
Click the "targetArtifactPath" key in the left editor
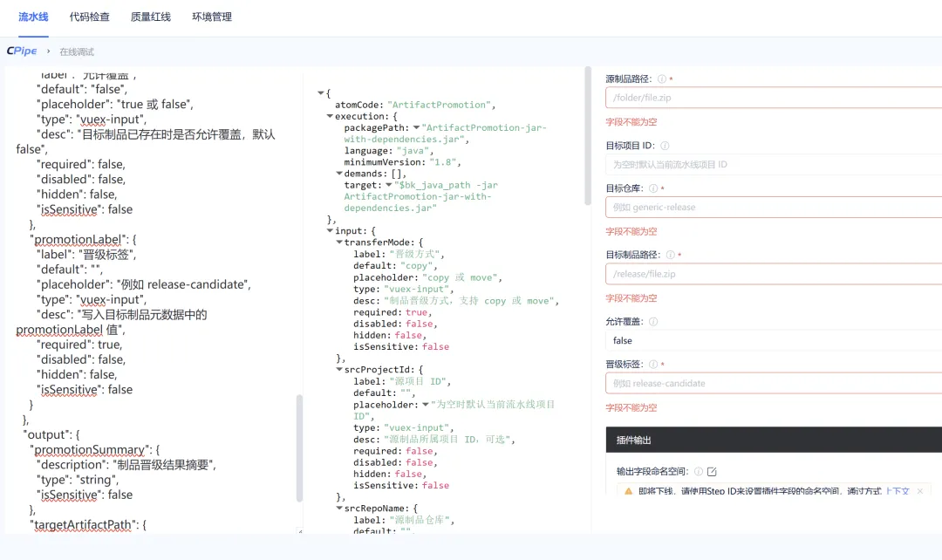(x=83, y=524)
